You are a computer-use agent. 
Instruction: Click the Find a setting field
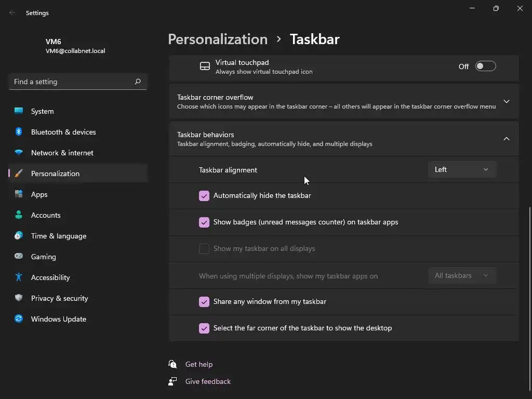(x=70, y=82)
